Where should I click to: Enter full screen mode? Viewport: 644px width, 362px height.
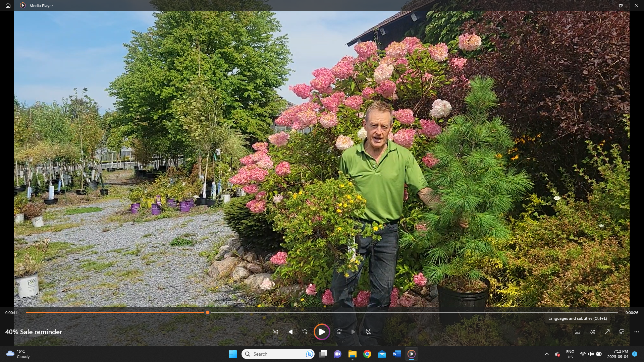coord(607,332)
